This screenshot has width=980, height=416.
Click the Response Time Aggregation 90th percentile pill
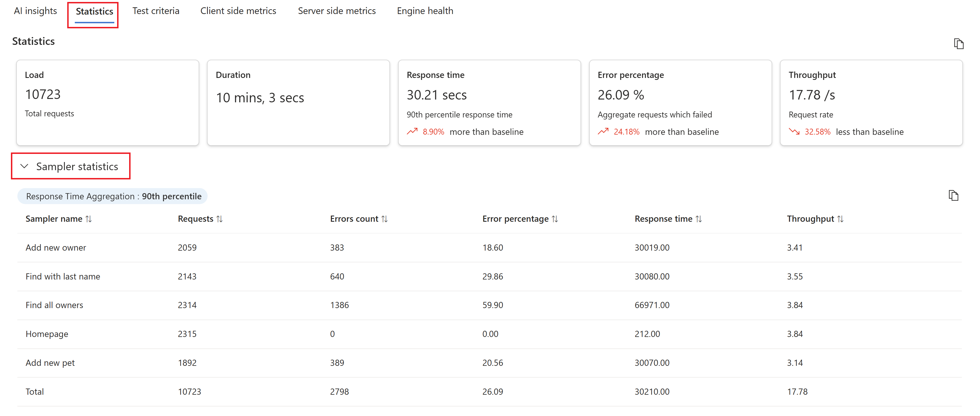point(113,197)
